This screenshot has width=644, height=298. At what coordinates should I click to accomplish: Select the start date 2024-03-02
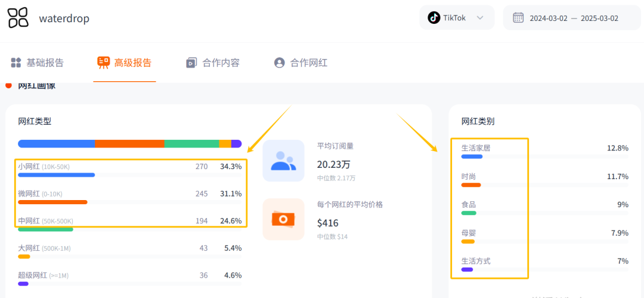[x=549, y=18]
